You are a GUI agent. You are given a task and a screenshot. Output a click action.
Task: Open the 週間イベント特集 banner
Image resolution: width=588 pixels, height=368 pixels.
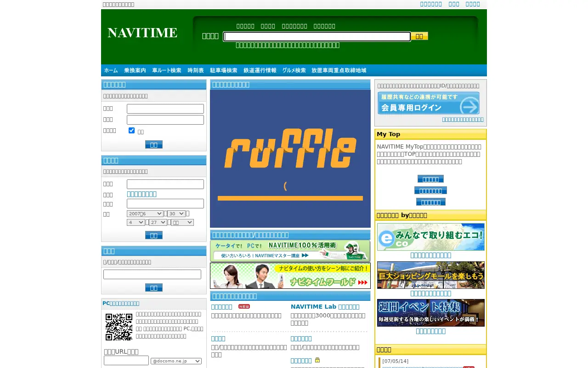point(431,313)
